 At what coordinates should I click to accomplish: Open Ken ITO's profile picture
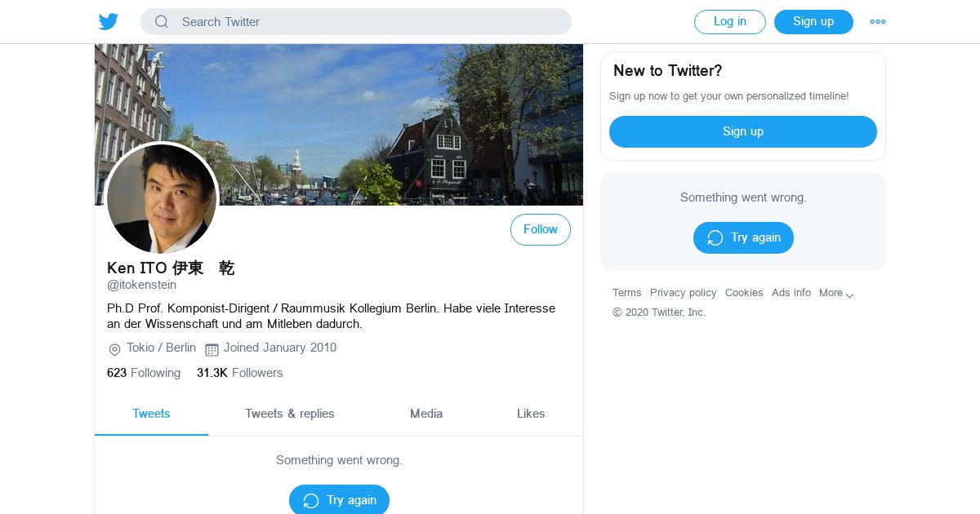pos(162,199)
